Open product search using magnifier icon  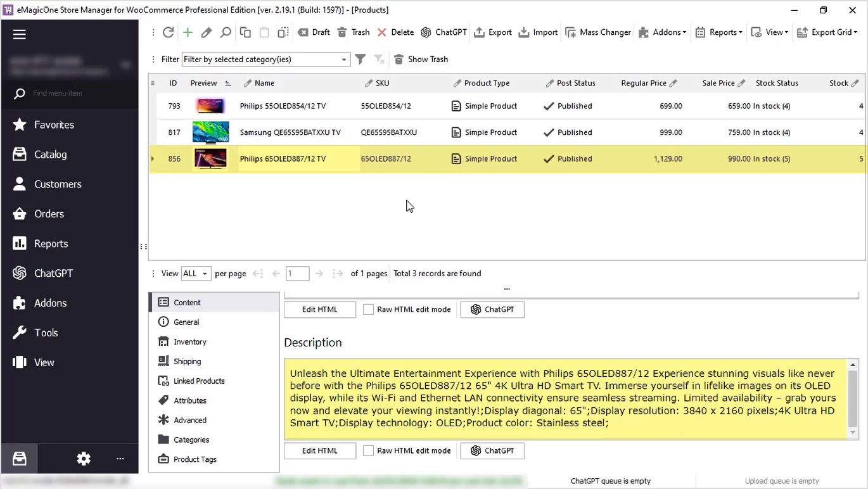click(226, 32)
